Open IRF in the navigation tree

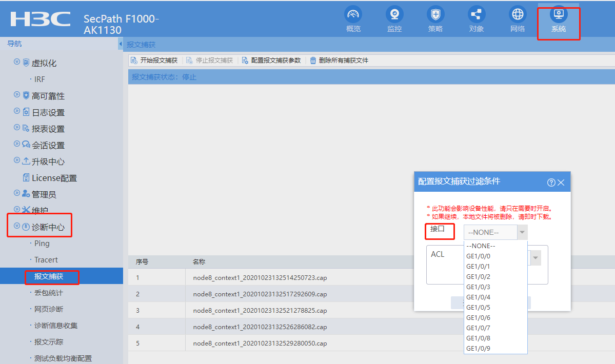click(39, 79)
